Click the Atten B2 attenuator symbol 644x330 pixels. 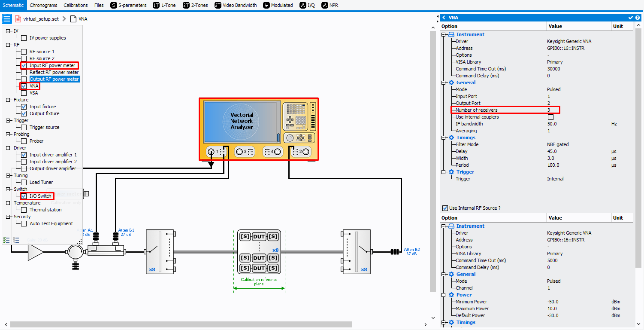tap(395, 252)
